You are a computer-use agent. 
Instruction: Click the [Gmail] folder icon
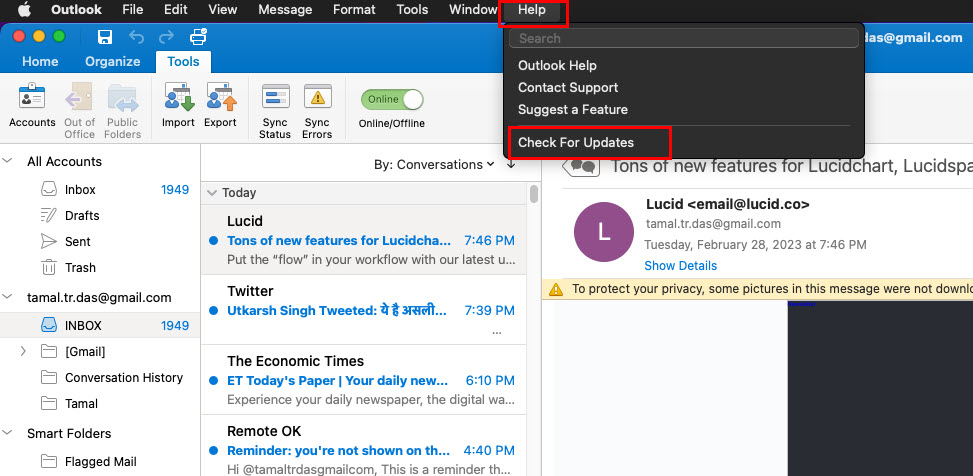(x=49, y=352)
